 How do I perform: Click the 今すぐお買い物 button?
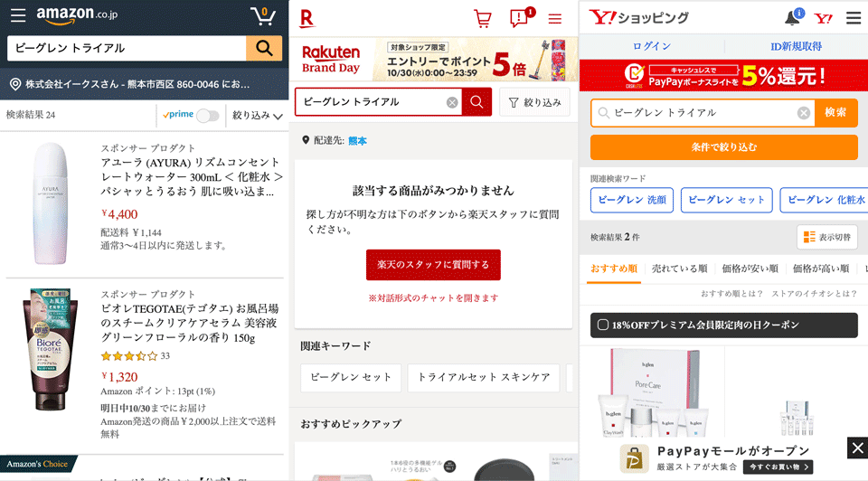(778, 467)
